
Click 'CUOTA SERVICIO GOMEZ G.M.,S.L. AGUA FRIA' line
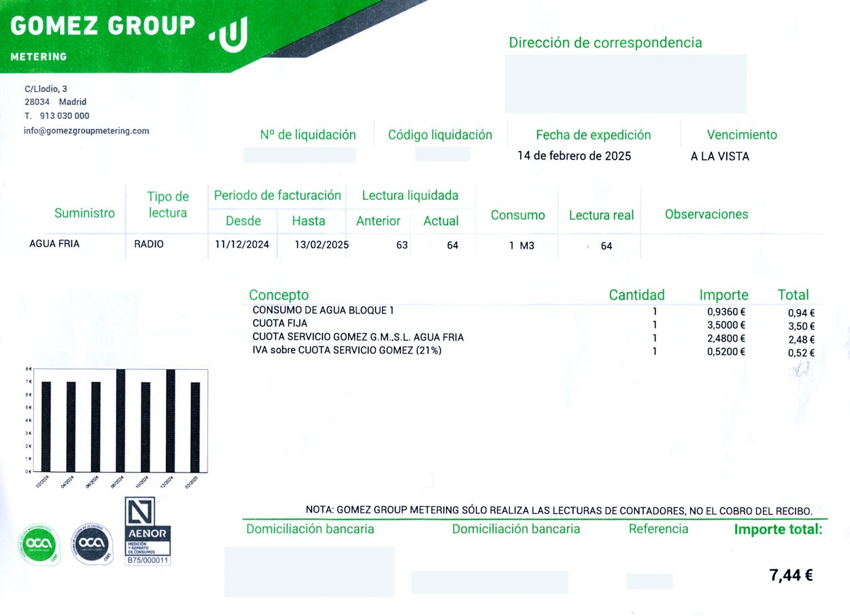pos(358,337)
